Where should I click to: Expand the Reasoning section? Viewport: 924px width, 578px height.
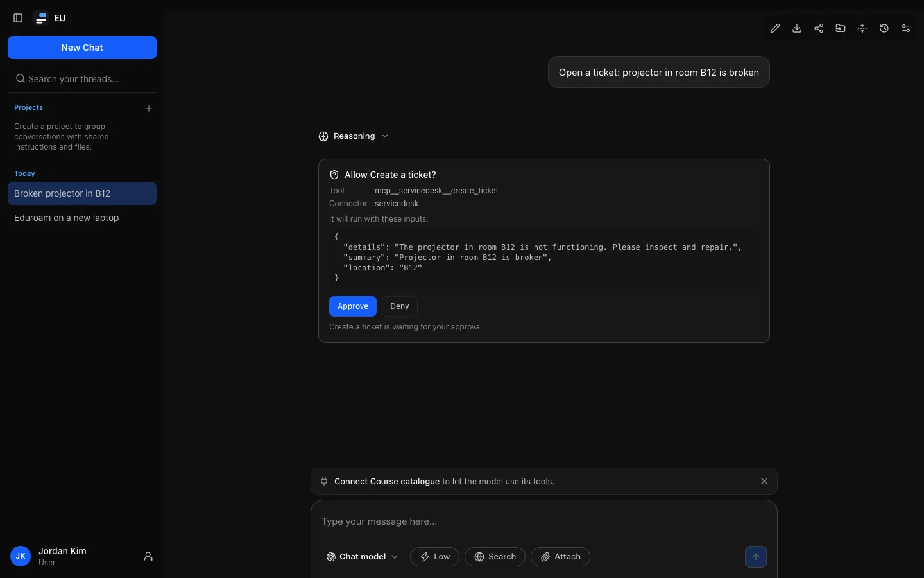(354, 136)
